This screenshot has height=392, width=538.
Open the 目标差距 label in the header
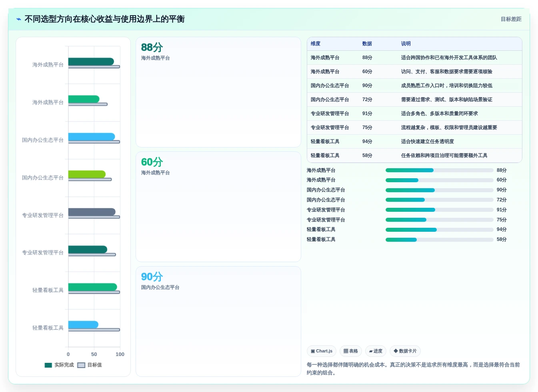511,19
